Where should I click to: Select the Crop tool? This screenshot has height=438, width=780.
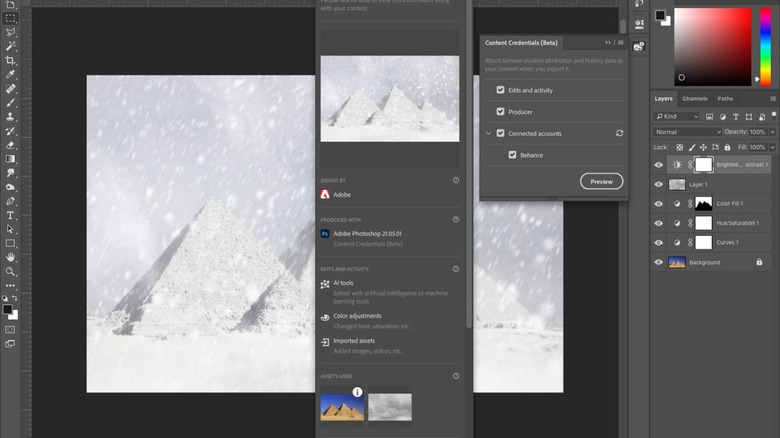11,60
